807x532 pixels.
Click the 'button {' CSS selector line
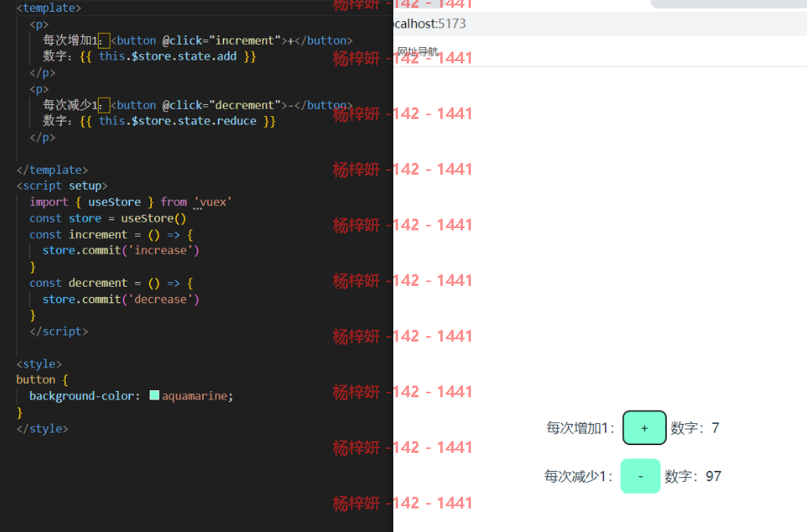(x=42, y=380)
